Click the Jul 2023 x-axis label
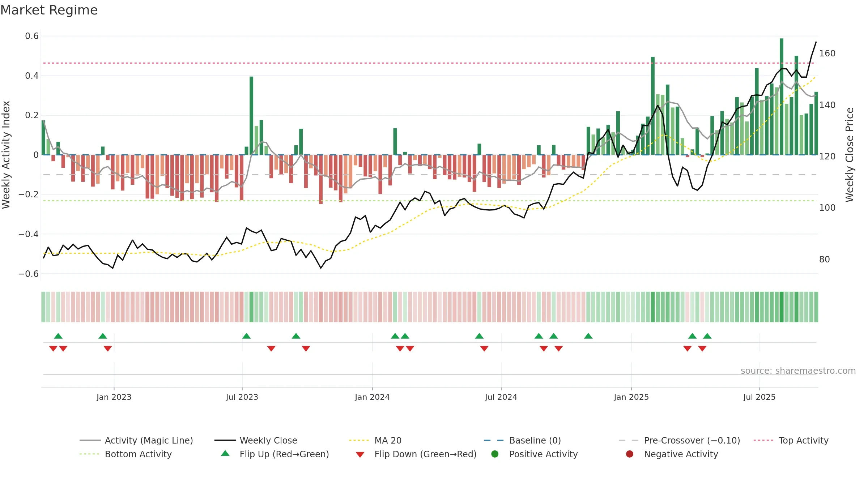The image size is (868, 488). (242, 397)
